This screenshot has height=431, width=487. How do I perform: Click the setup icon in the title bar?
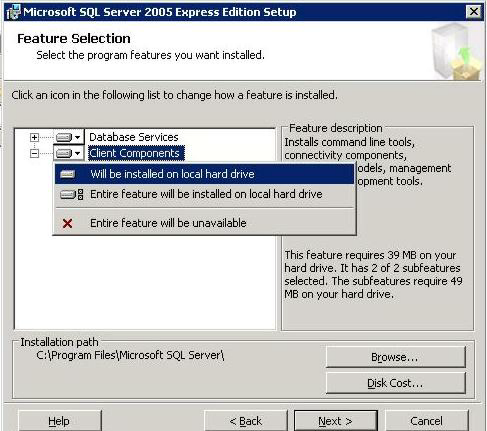tap(13, 12)
